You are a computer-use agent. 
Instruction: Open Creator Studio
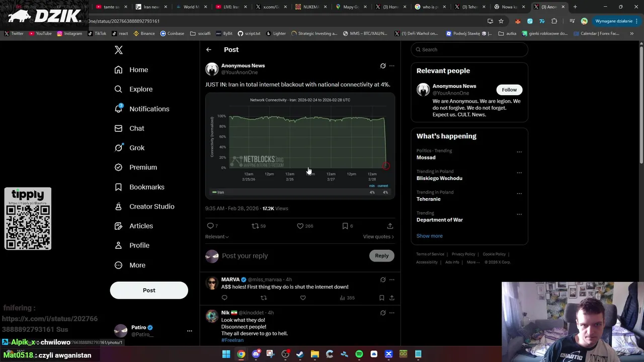144,207
